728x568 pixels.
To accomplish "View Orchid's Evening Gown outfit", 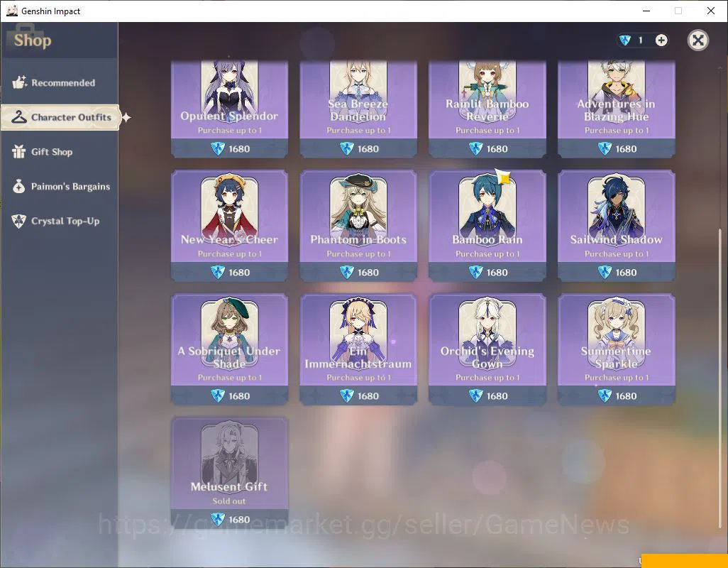I will click(x=487, y=349).
